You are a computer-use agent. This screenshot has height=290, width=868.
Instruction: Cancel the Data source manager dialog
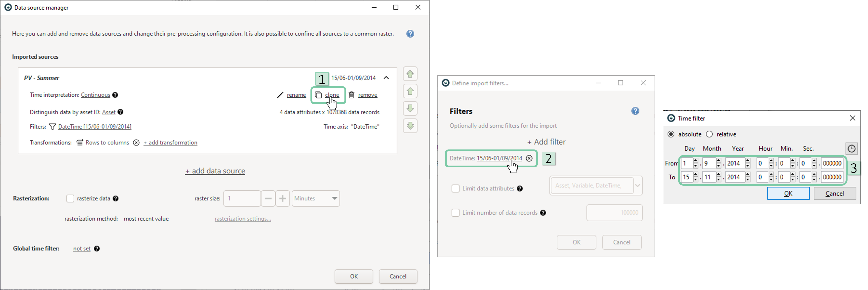pos(398,276)
